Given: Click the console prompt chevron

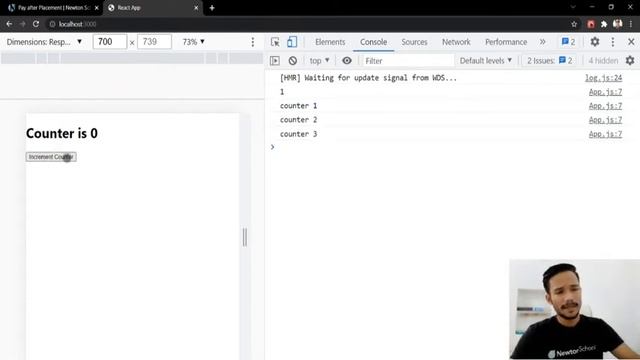Looking at the screenshot, I should pos(273,147).
